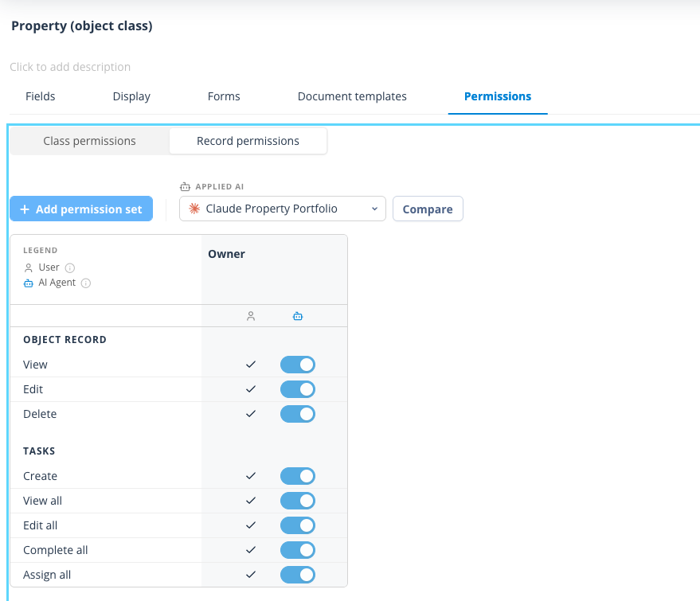Toggle AI agent Edit all tasks permission
This screenshot has width=700, height=601.
click(x=298, y=525)
